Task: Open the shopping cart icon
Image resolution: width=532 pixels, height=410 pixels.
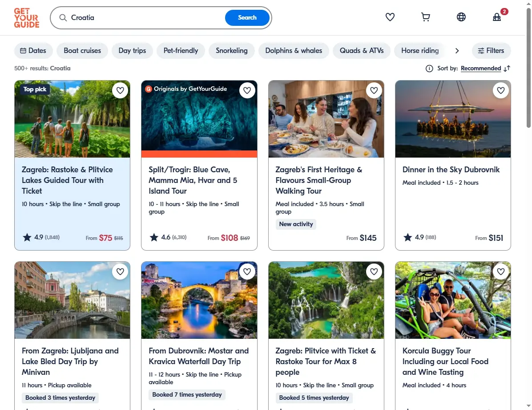Action: coord(425,17)
